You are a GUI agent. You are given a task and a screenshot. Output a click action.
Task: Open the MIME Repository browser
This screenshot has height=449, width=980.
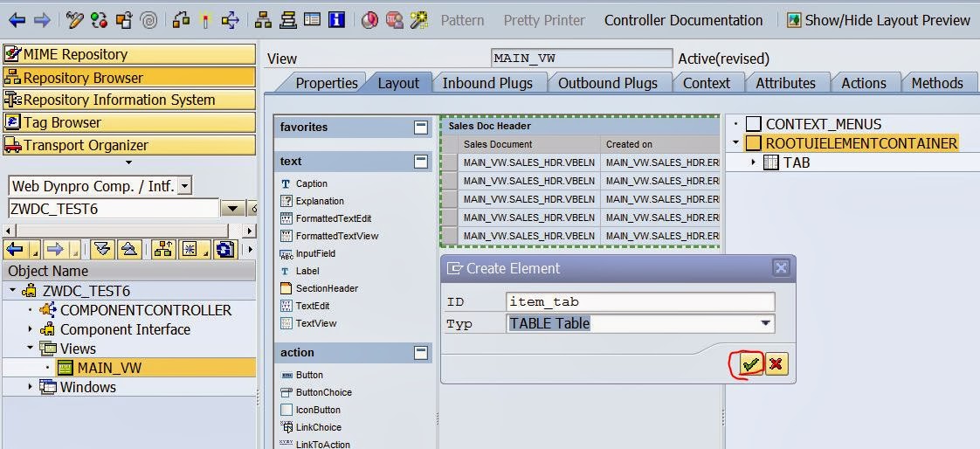click(129, 54)
